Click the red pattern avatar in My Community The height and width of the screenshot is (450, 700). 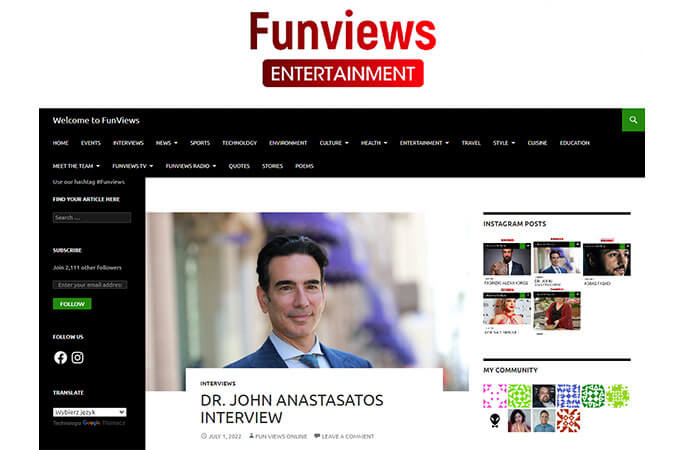pyautogui.click(x=568, y=420)
